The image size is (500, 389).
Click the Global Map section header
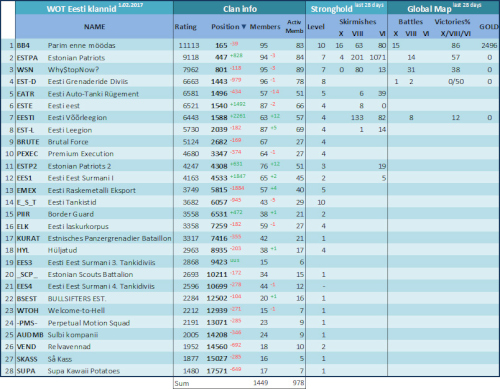point(444,8)
